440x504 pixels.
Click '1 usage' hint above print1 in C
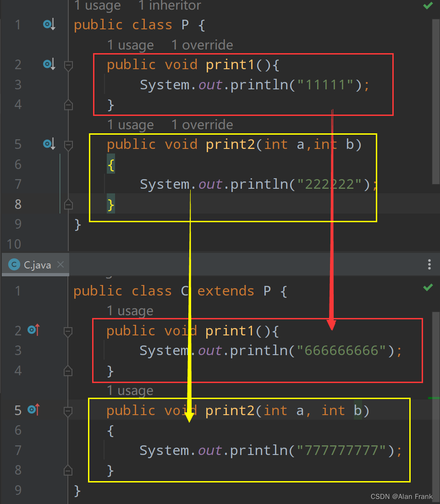point(130,311)
